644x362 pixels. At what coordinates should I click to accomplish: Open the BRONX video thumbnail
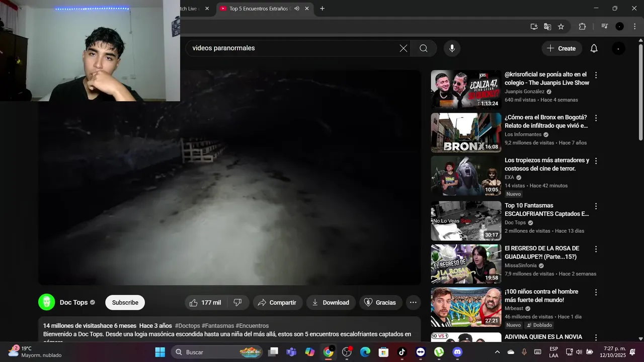click(466, 132)
